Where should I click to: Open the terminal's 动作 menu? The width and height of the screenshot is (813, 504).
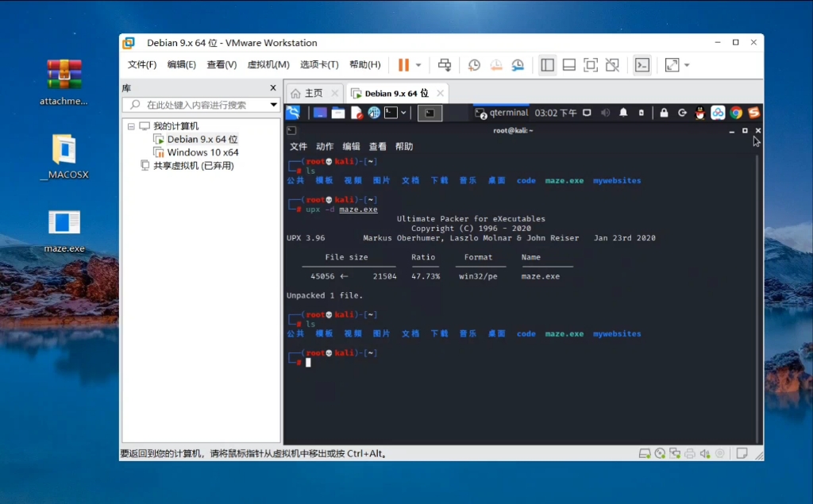[325, 146]
